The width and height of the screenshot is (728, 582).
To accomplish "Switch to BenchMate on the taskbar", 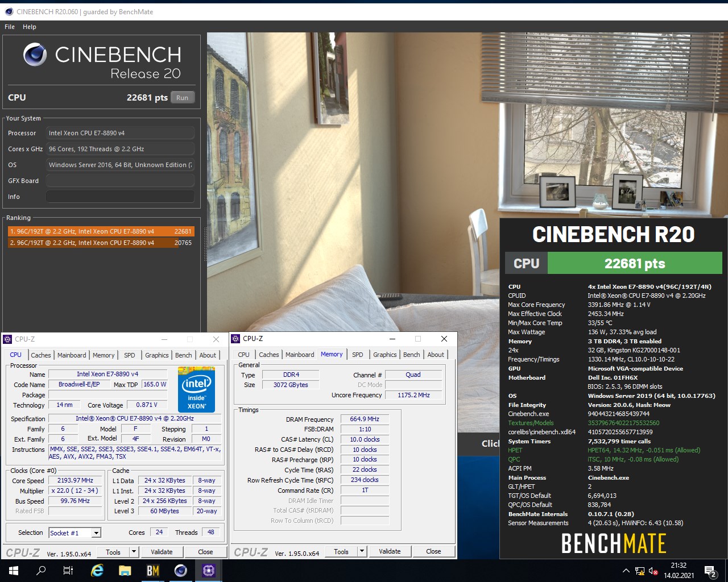I will pyautogui.click(x=153, y=571).
